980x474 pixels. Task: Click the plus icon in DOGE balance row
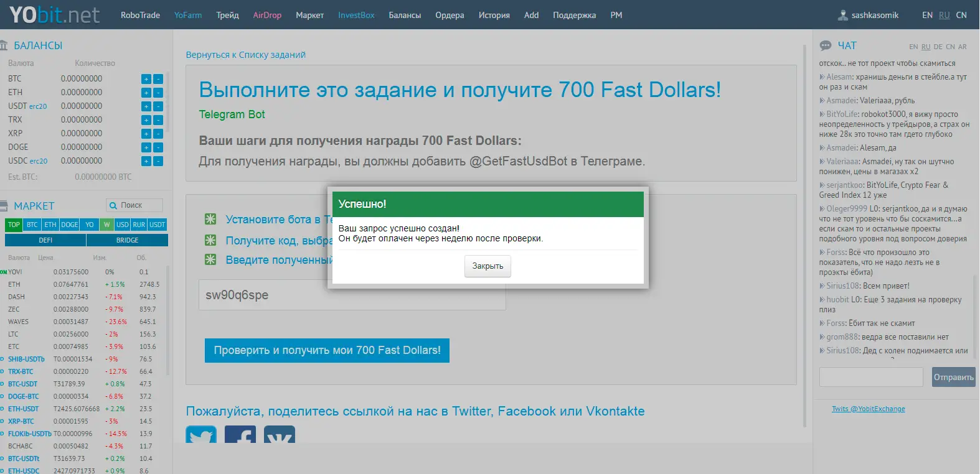146,147
